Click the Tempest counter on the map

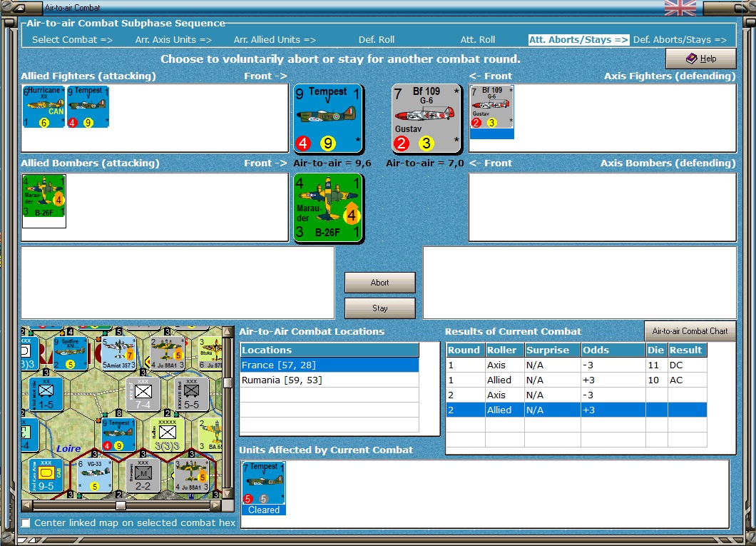(x=118, y=435)
